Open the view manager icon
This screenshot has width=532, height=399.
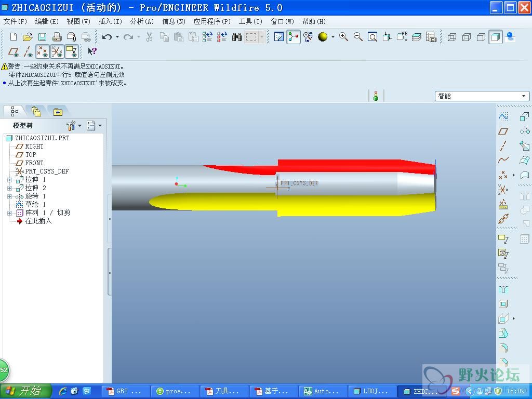click(x=431, y=37)
